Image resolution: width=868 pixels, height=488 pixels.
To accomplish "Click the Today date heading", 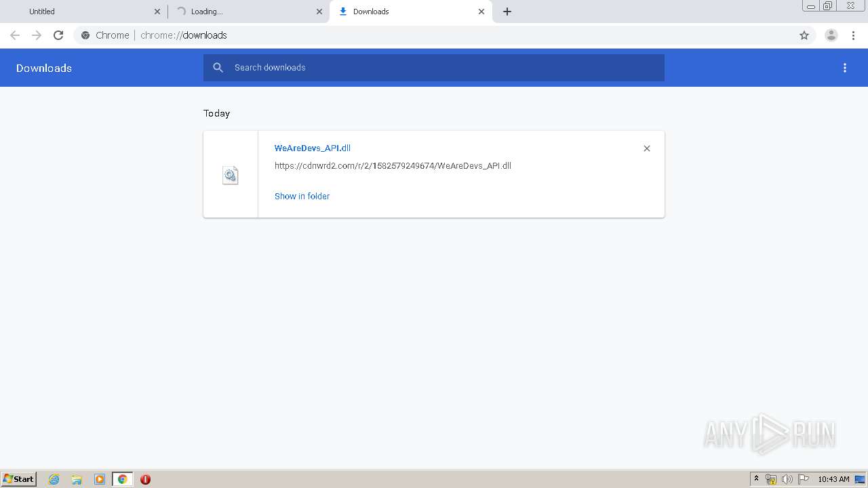I will pos(217,113).
